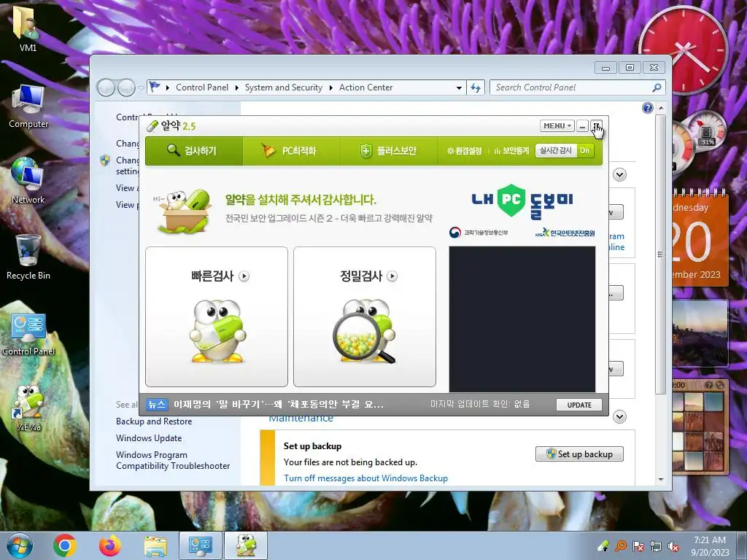Open Windows Program Compatibility Troubleshooter link

coord(173,461)
